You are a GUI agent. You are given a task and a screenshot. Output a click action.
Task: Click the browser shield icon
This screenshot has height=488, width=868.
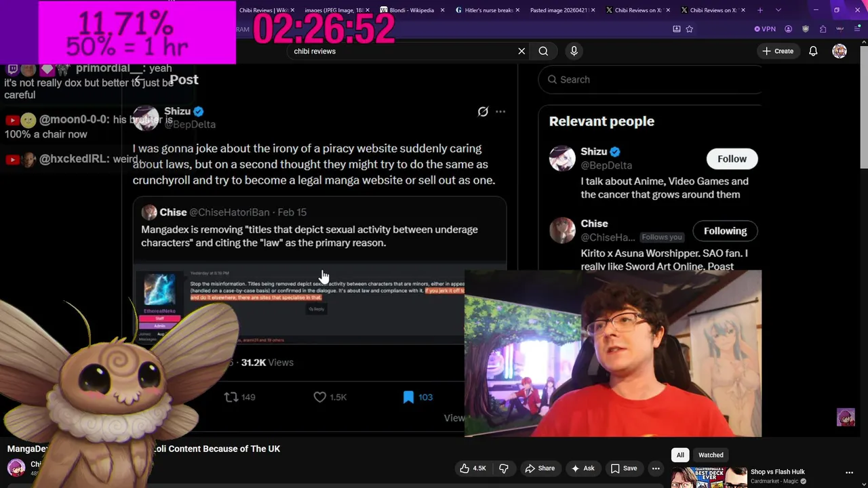(806, 29)
